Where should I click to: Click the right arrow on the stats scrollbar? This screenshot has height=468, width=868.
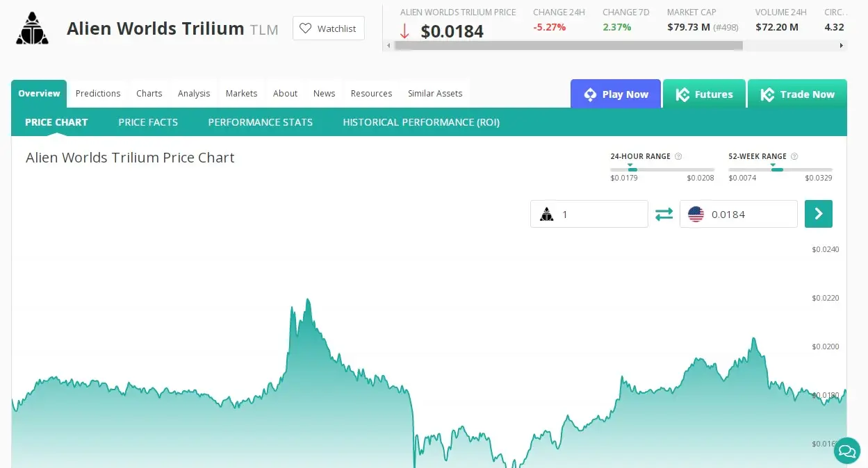pyautogui.click(x=842, y=46)
